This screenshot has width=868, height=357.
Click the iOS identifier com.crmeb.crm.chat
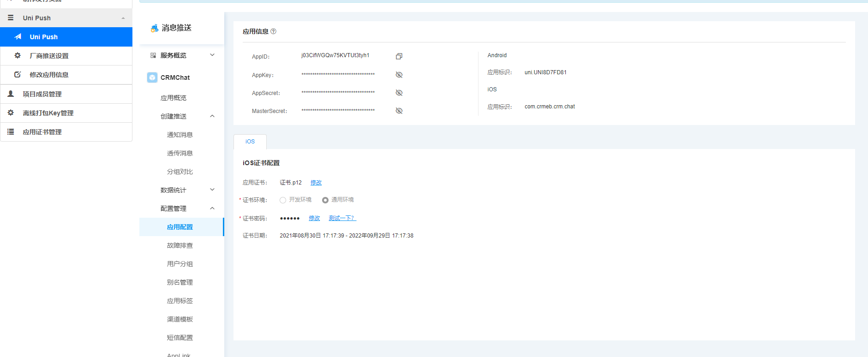coord(550,107)
